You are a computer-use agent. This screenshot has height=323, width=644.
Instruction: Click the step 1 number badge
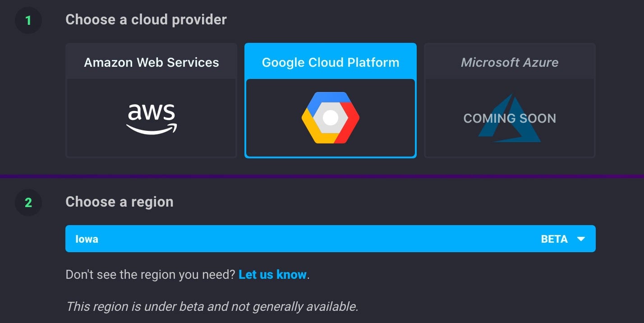coord(28,20)
